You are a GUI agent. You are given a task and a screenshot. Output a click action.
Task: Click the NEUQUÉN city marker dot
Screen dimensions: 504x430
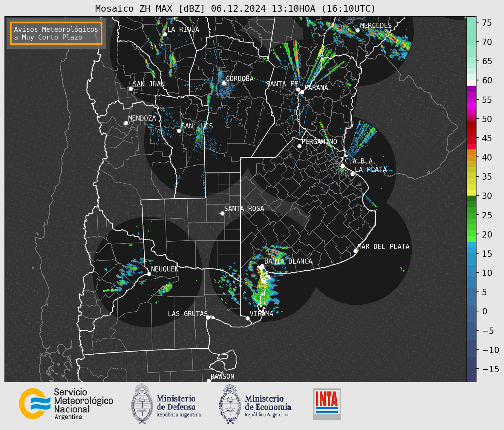pos(149,274)
